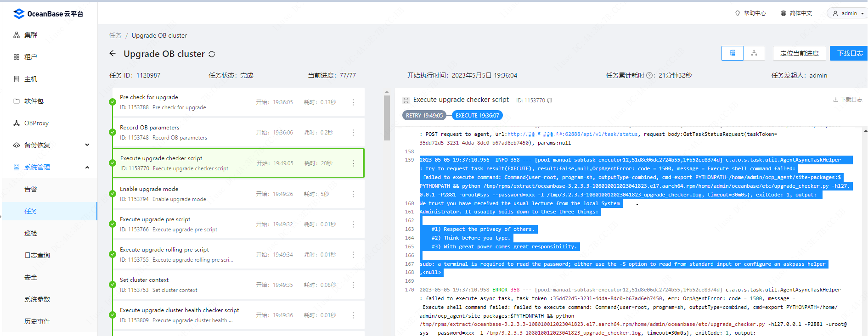Open the admin user dropdown
This screenshot has width=868, height=336.
tap(848, 13)
